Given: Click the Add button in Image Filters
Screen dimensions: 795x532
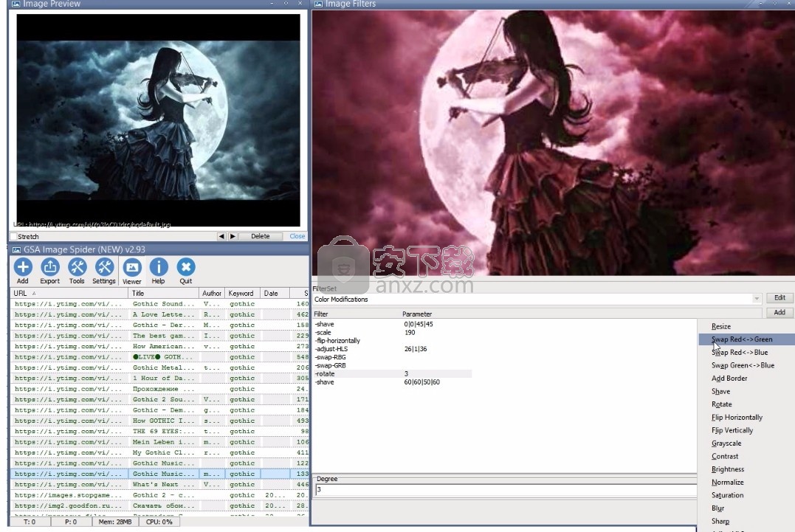Looking at the screenshot, I should (x=779, y=313).
